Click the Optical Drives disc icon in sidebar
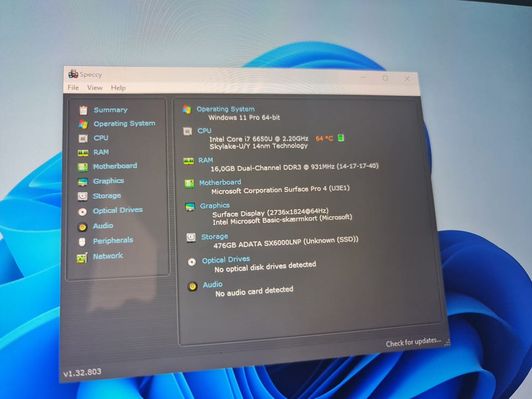The image size is (532, 399). click(83, 212)
